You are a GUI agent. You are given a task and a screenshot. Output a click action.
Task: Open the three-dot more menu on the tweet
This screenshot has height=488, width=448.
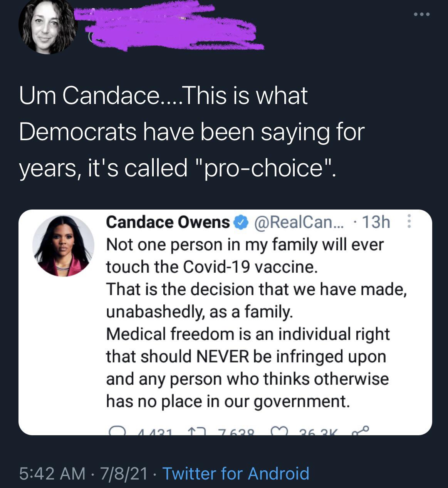click(421, 14)
